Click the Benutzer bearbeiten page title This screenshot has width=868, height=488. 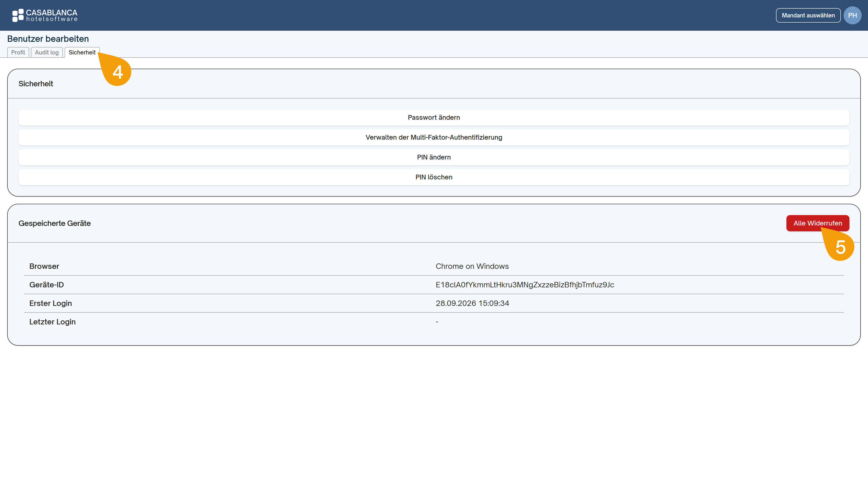click(x=48, y=39)
